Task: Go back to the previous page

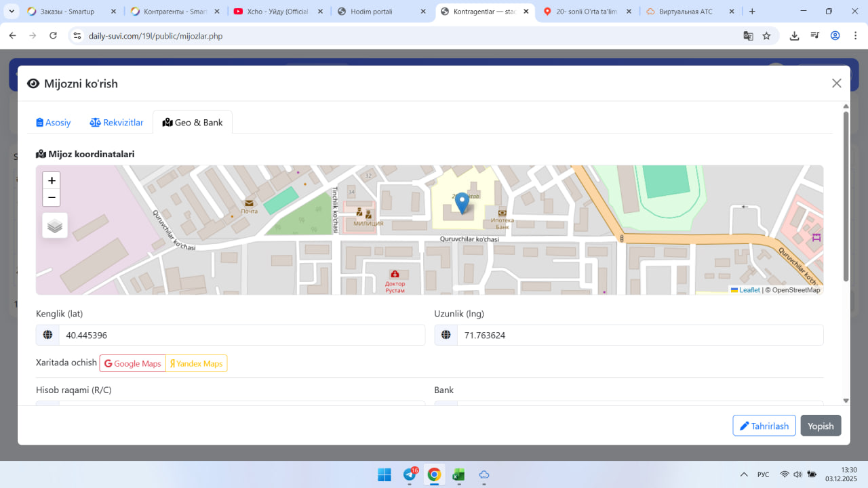Action: pyautogui.click(x=12, y=36)
